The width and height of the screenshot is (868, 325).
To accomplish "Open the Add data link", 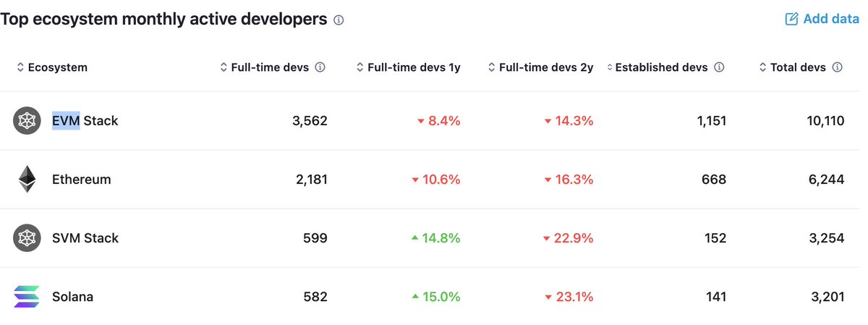I will pyautogui.click(x=822, y=19).
